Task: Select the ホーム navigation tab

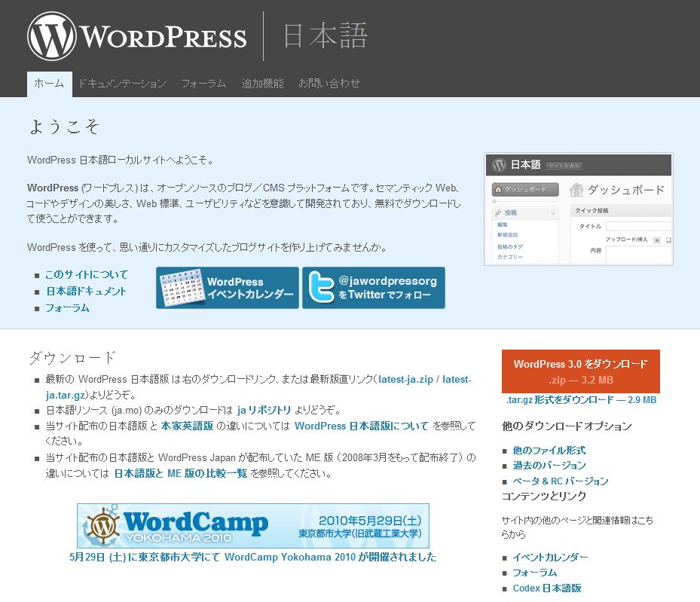Action: click(48, 84)
